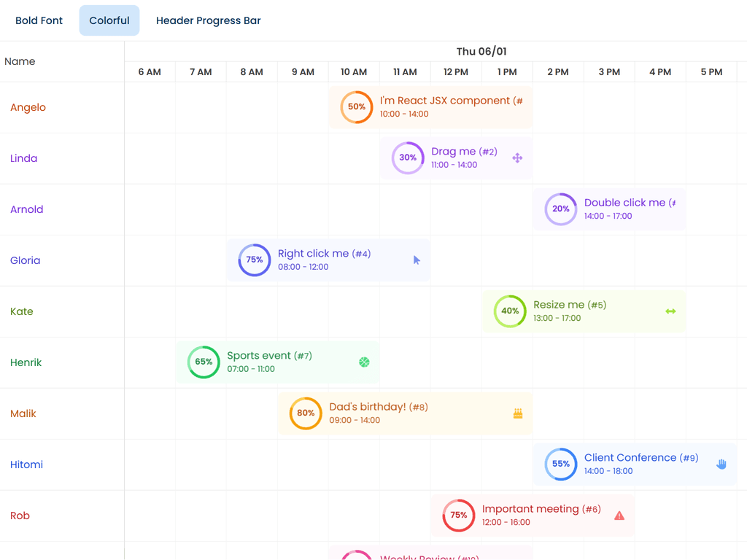Click the 10 AM time header

point(354,71)
